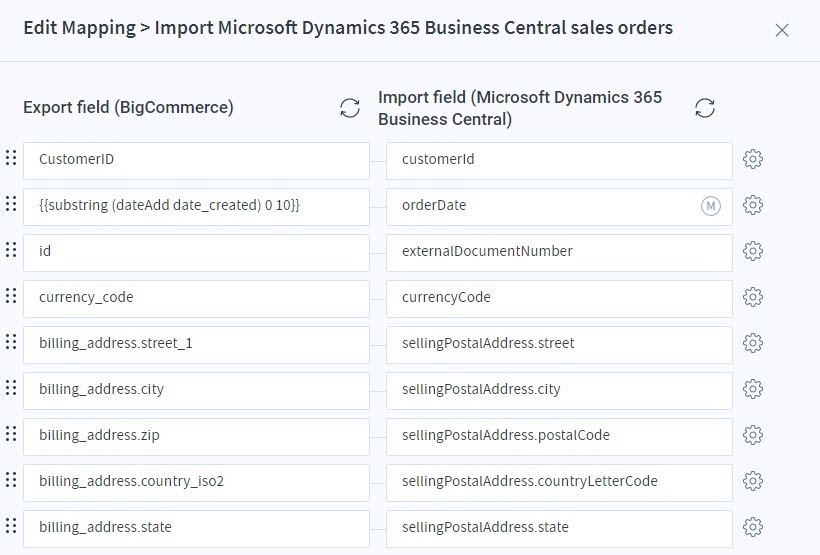Edit the orderDate import field
This screenshot has height=555, width=820.
[x=559, y=207]
